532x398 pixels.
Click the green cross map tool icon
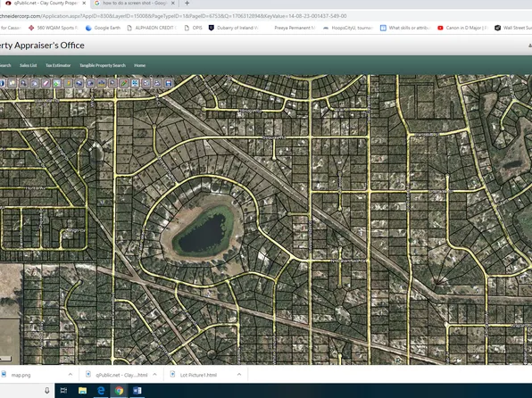pyautogui.click(x=57, y=83)
